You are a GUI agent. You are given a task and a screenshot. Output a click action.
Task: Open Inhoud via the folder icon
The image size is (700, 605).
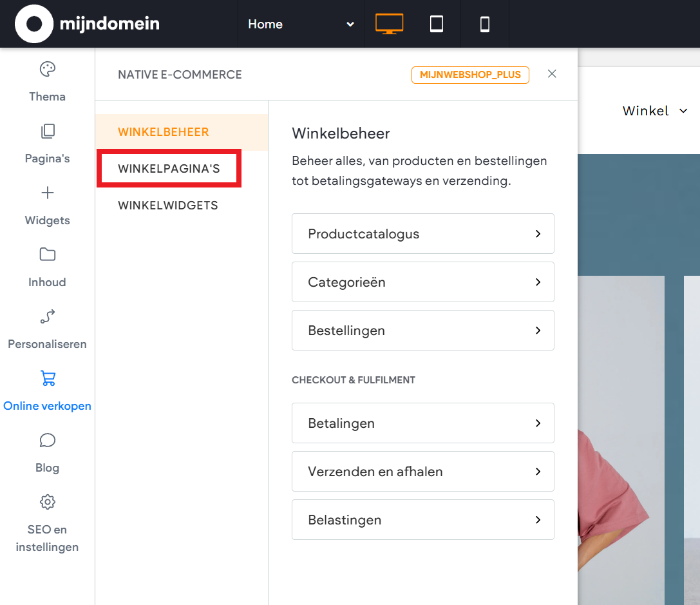click(47, 254)
